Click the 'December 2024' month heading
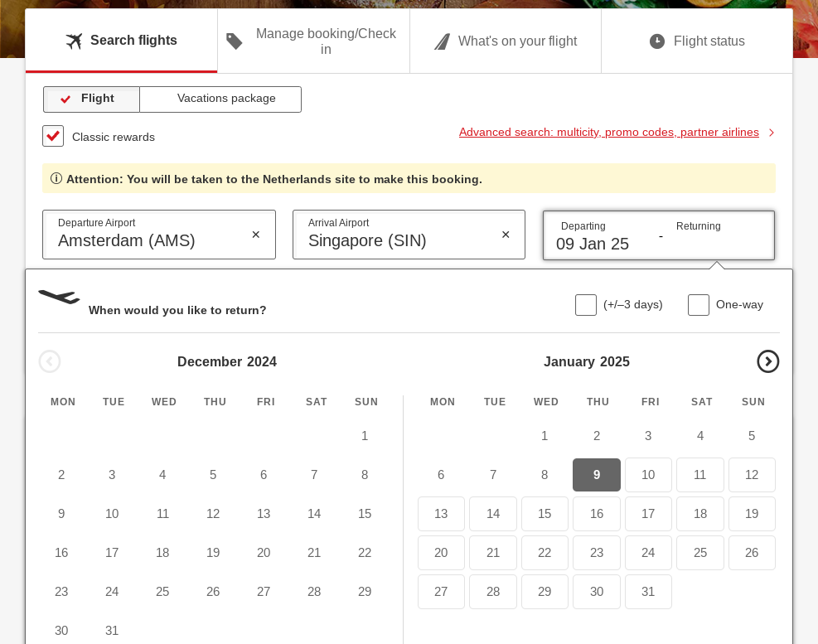 coord(227,361)
